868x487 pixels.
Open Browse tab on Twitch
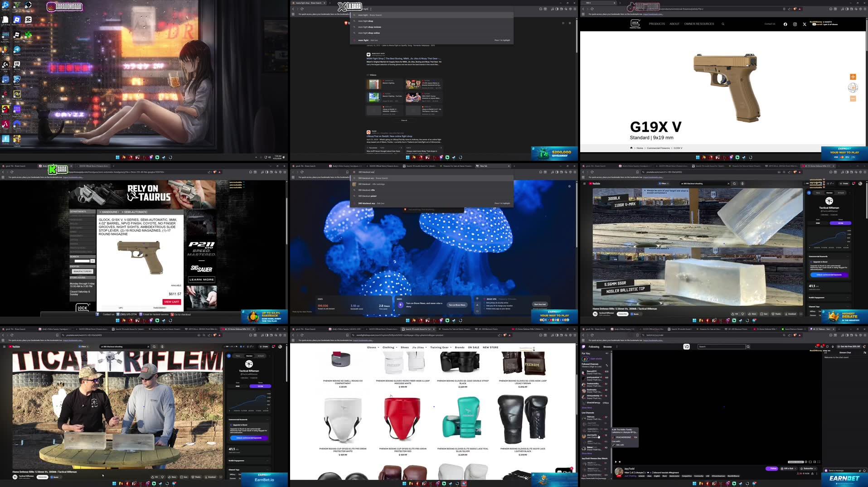coord(607,347)
